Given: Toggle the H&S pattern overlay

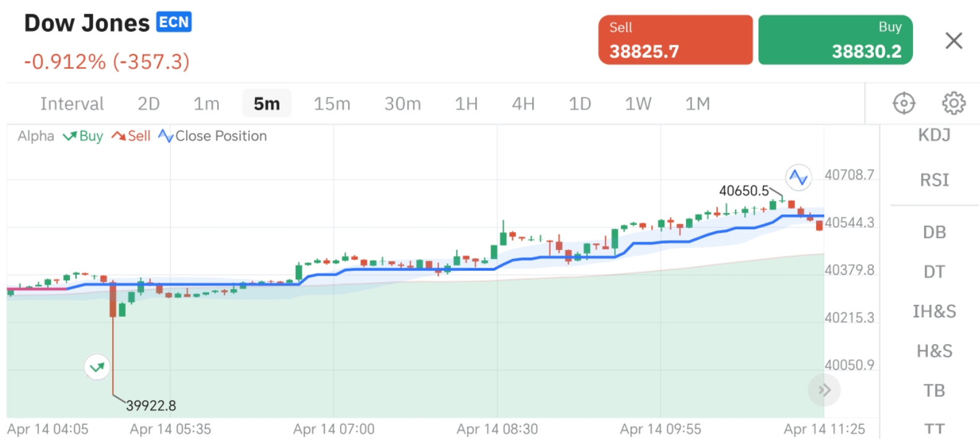Looking at the screenshot, I should [934, 351].
